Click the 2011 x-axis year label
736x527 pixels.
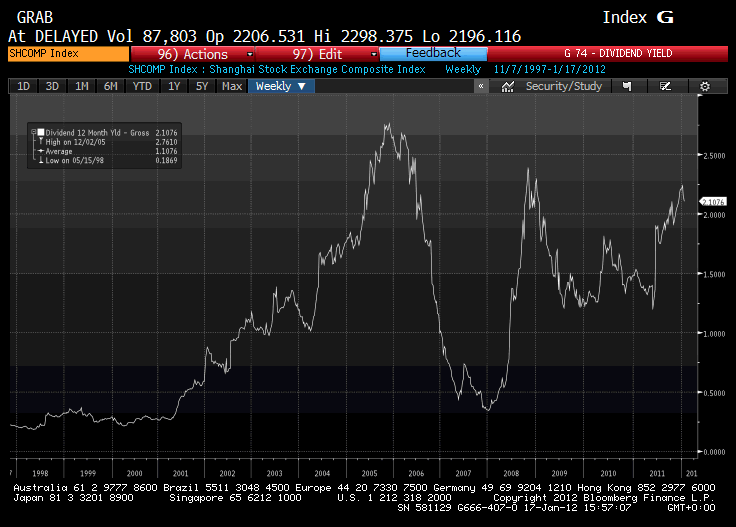coord(657,474)
